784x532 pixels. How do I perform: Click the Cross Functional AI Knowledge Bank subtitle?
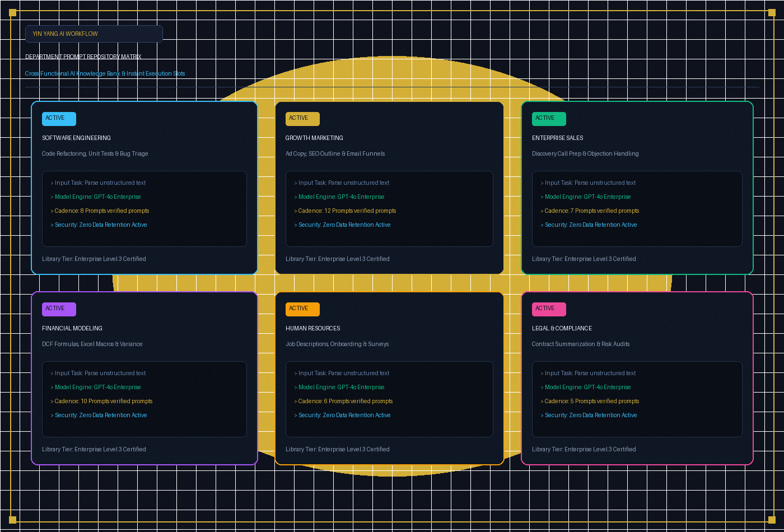105,74
